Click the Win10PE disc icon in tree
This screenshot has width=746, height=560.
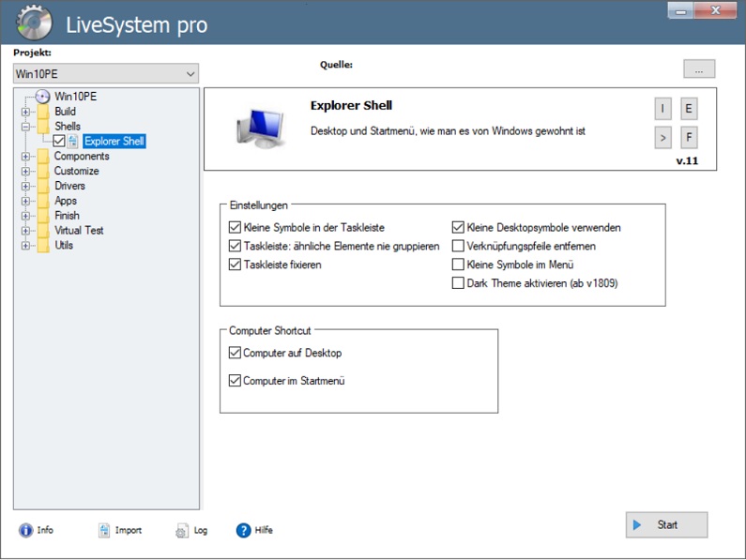[43, 97]
